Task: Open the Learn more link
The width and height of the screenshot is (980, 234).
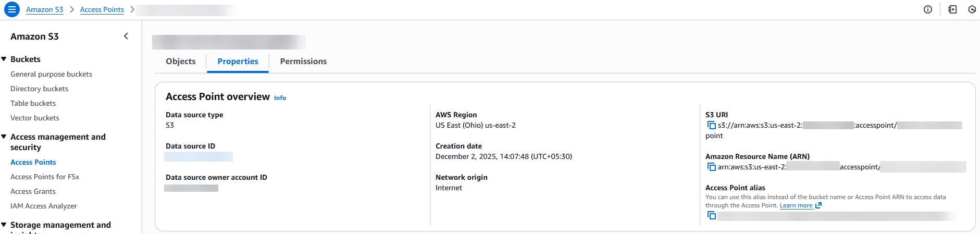Action: coord(796,205)
